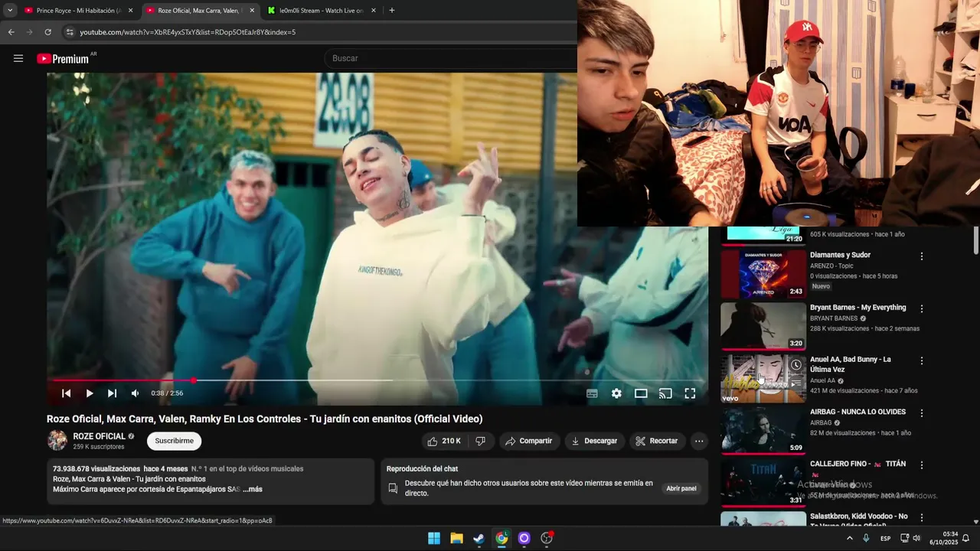Open more actions three-dot menu below video
980x551 pixels.
[699, 441]
